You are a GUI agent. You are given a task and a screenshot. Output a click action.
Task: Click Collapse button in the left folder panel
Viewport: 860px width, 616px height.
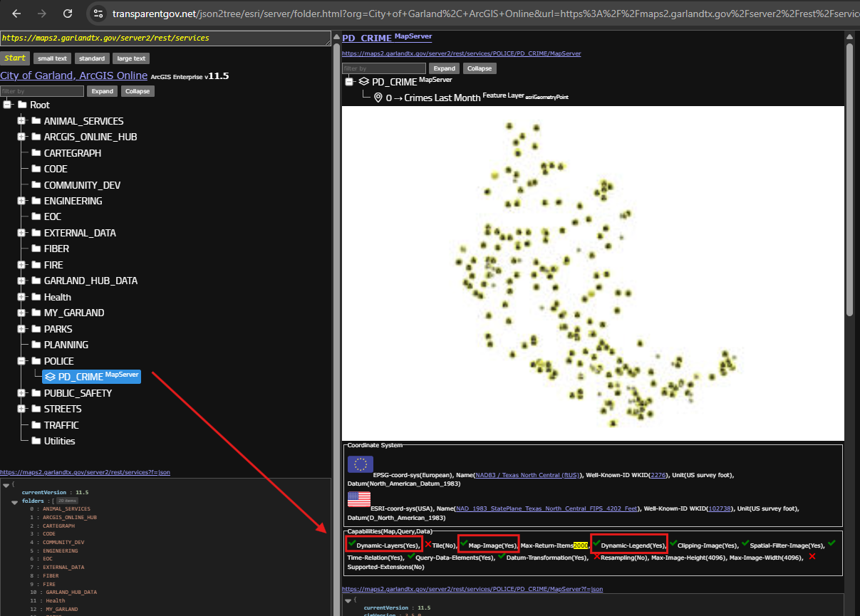coord(138,91)
